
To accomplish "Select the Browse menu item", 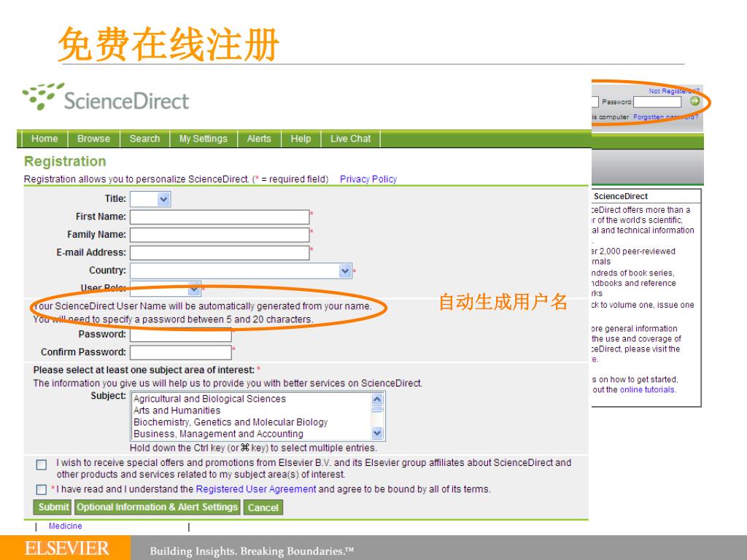I will coord(93,139).
